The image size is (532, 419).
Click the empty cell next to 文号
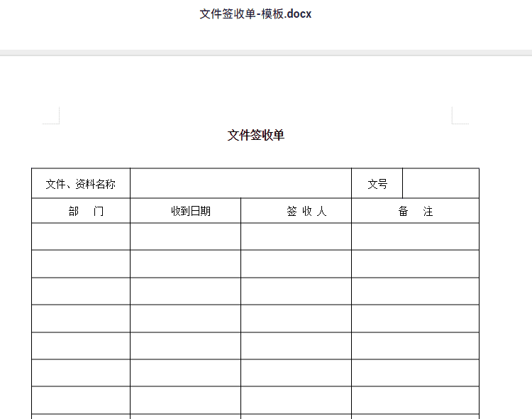pos(440,183)
